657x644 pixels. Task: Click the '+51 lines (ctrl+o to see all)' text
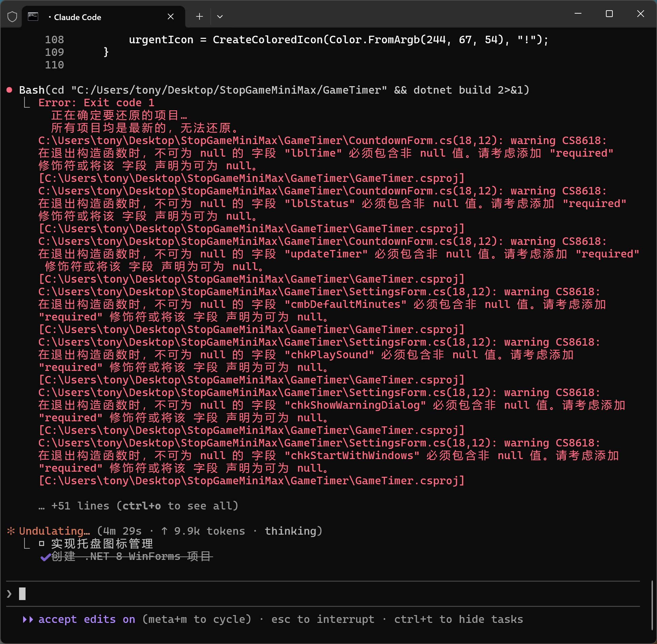(x=145, y=506)
